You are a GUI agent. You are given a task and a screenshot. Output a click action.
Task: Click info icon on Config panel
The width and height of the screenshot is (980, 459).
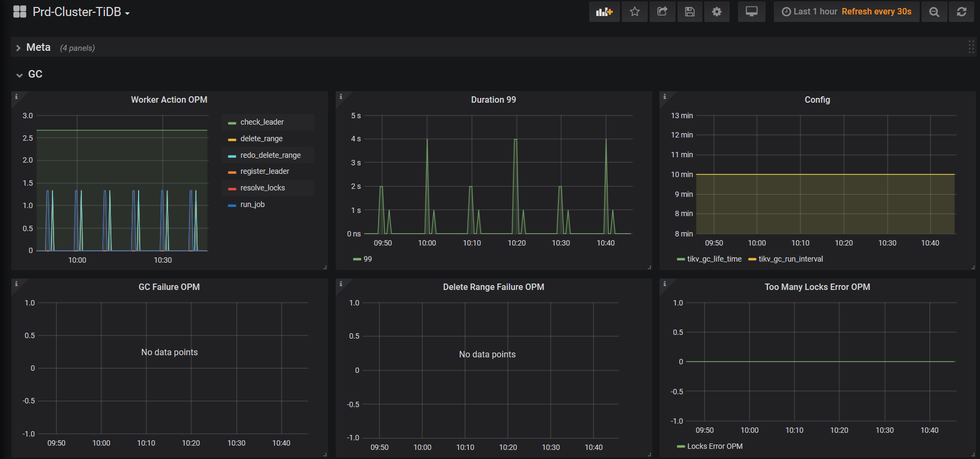pyautogui.click(x=665, y=97)
